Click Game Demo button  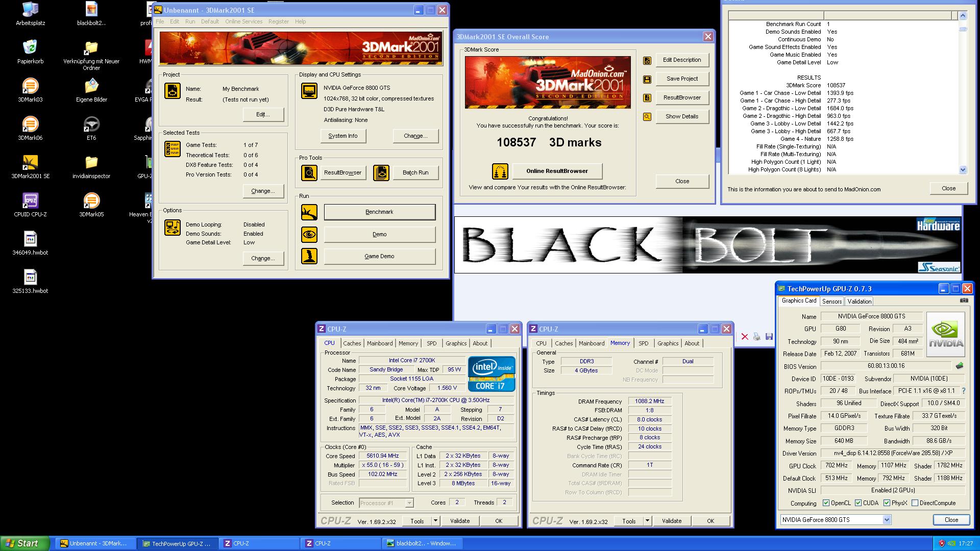(380, 257)
